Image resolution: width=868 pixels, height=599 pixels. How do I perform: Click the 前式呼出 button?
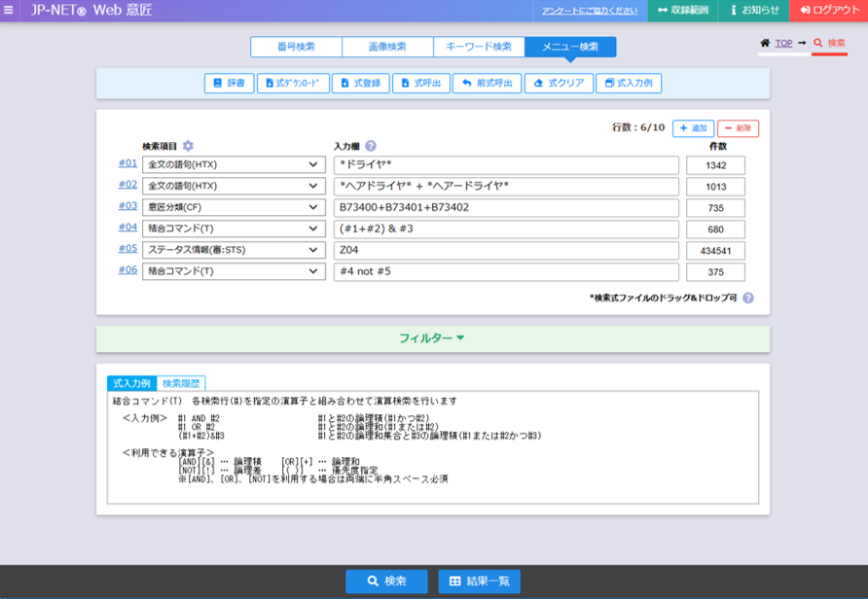click(x=488, y=83)
